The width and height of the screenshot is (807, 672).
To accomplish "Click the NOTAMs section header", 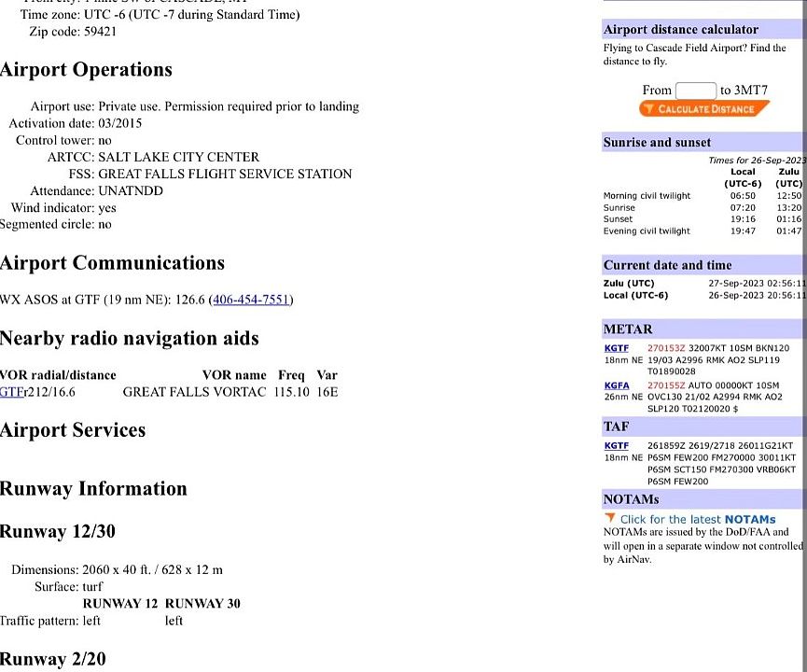I will [631, 499].
